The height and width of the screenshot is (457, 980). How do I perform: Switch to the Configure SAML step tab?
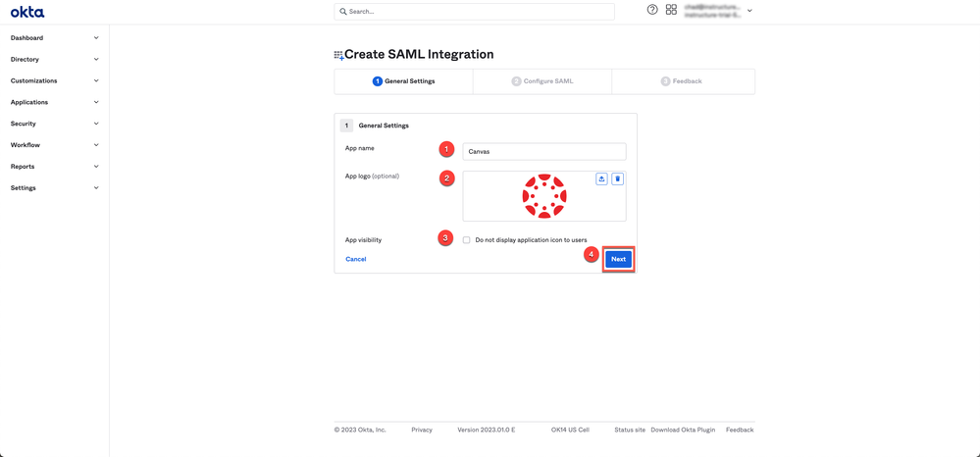(x=542, y=81)
